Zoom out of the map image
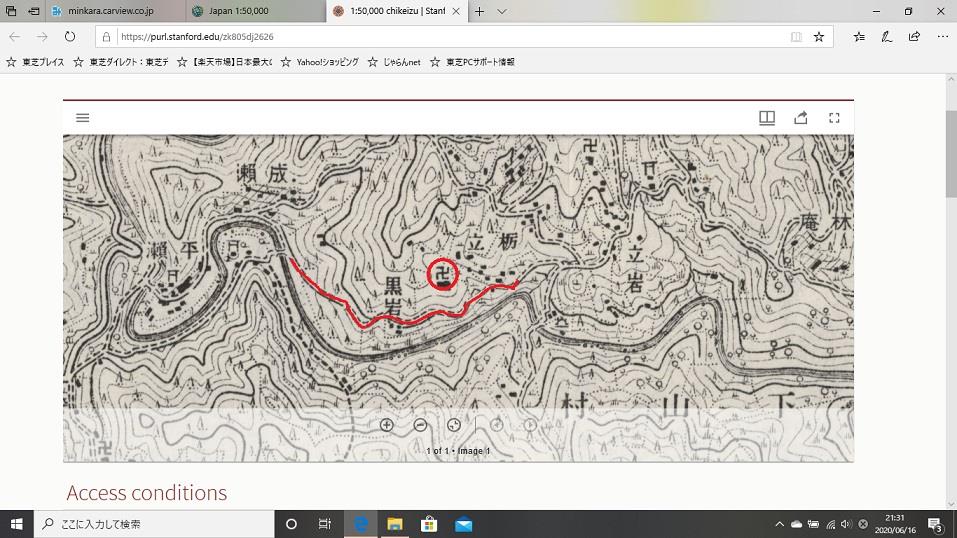Screen dimensions: 957x538 [x=420, y=425]
